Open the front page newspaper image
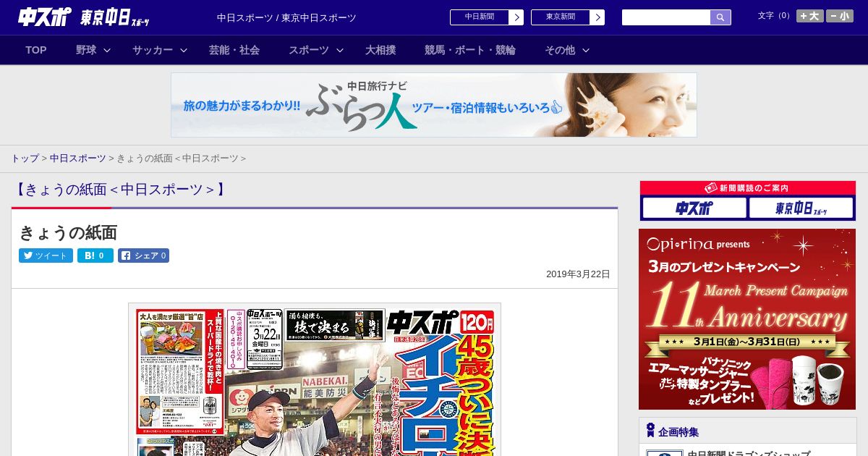The image size is (868, 456). [x=315, y=379]
